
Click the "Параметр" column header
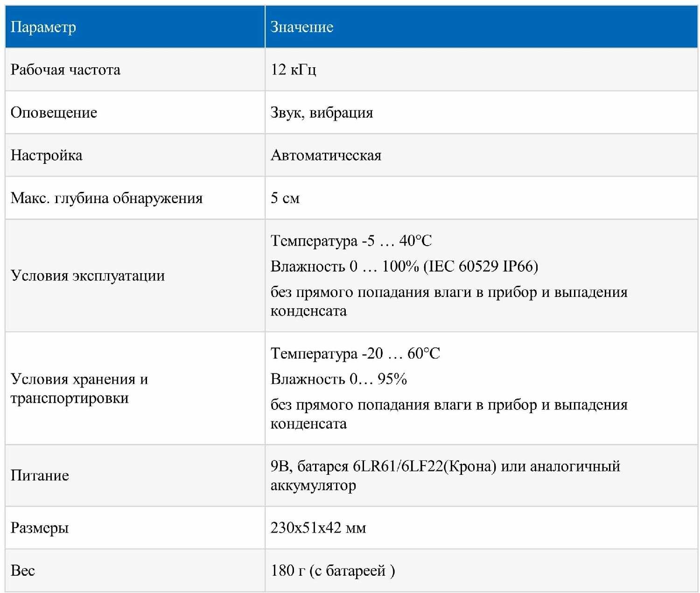coord(43,27)
